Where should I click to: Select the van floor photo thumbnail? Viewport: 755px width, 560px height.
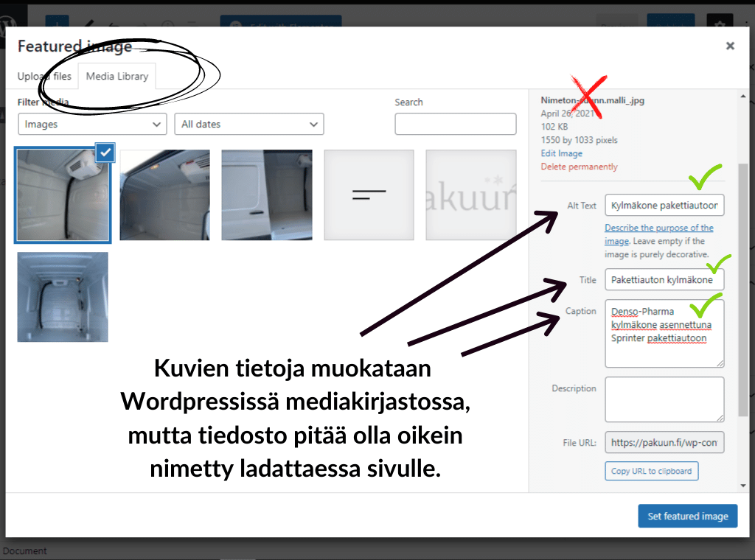[63, 297]
